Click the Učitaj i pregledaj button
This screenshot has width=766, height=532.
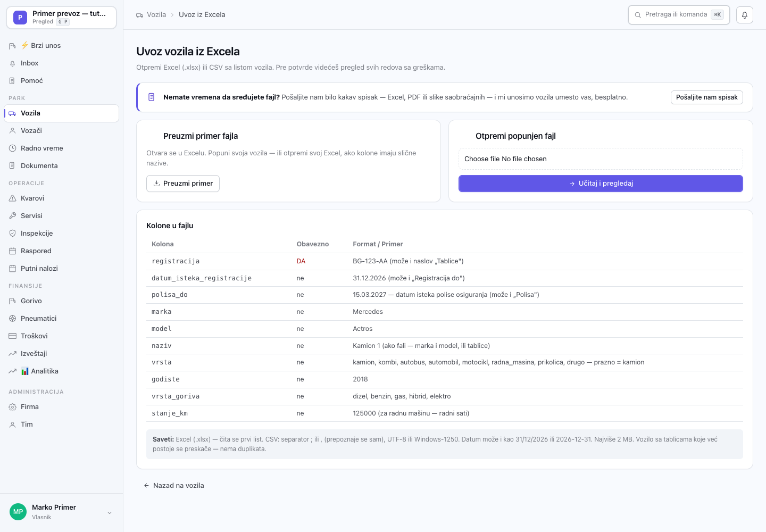(601, 184)
